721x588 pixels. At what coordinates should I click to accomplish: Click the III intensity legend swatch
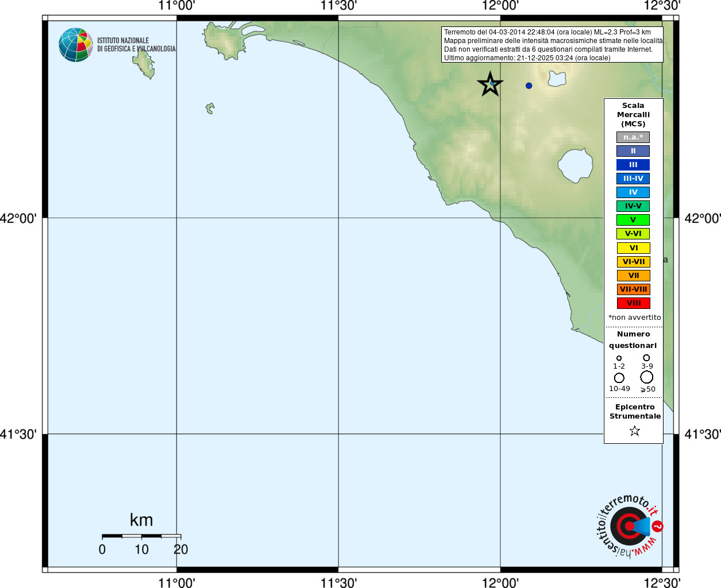633,165
